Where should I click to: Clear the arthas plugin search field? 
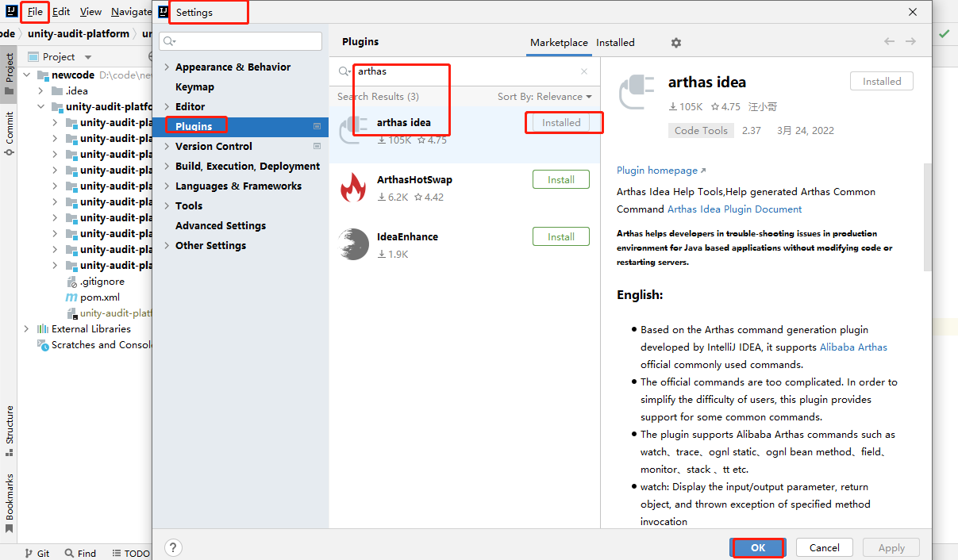click(584, 71)
